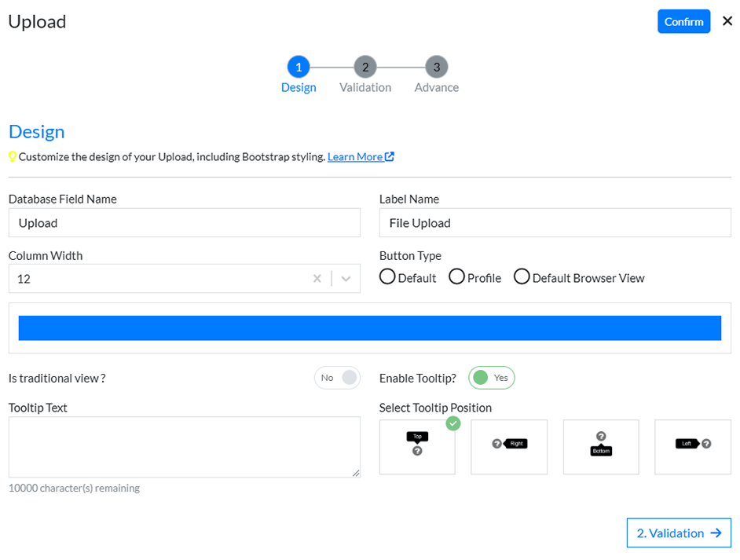
Task: Click the blue upload preview bar
Action: (x=370, y=328)
